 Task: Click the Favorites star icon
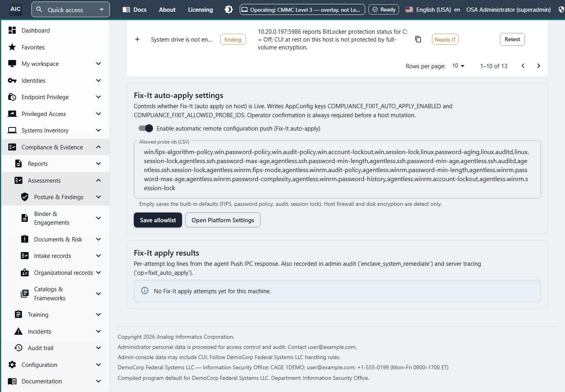coord(12,47)
